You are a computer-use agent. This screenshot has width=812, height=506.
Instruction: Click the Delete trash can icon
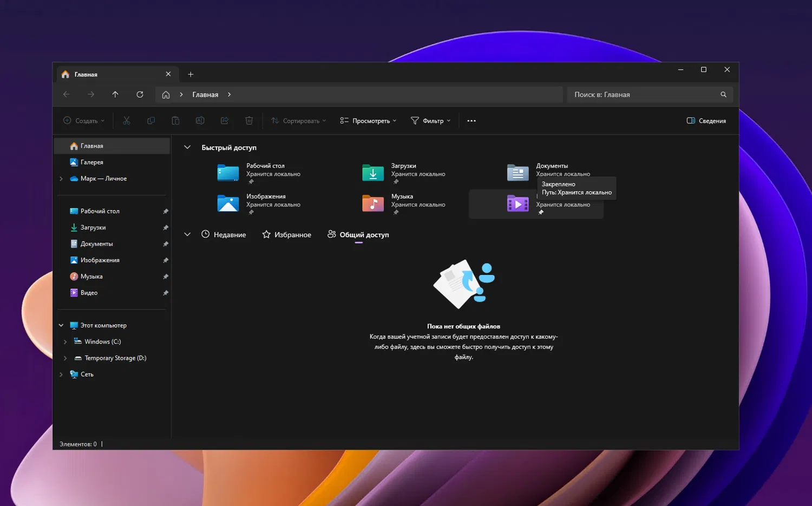click(249, 121)
